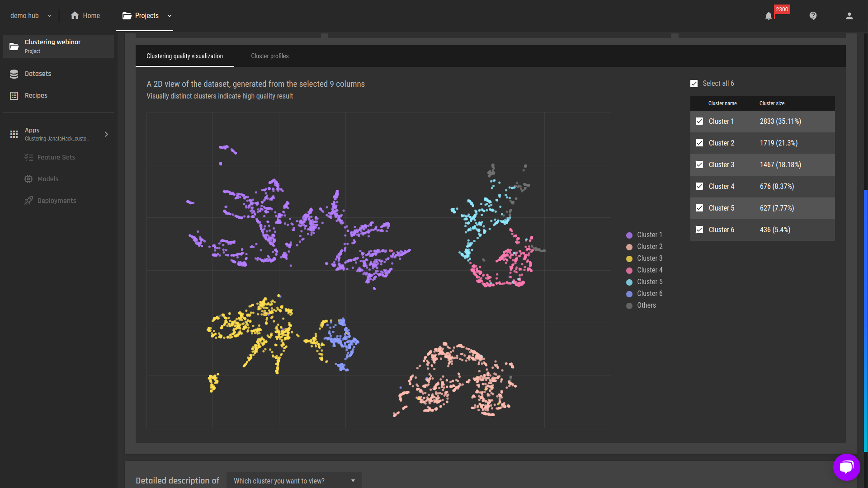Viewport: 868px width, 488px height.
Task: Open the Datasets sidebar item
Action: [x=58, y=74]
